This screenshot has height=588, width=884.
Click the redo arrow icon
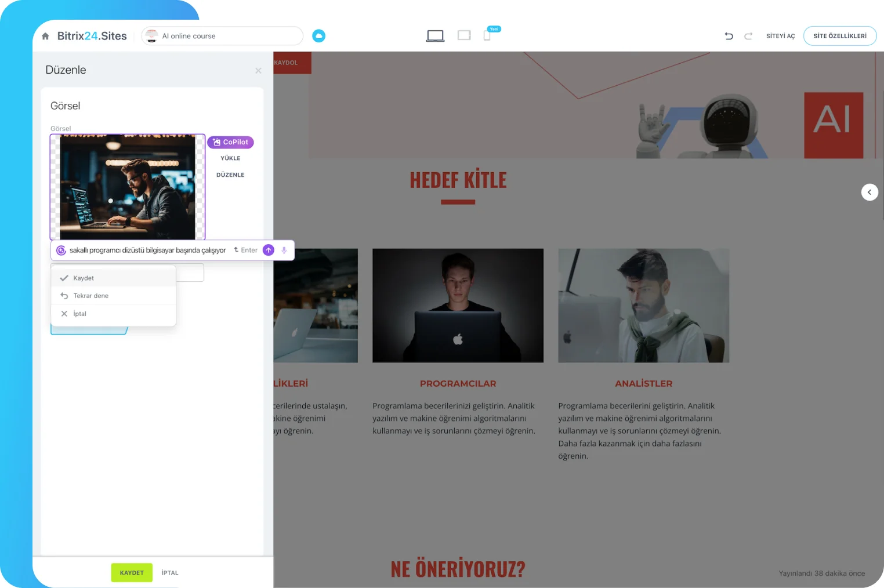click(748, 35)
